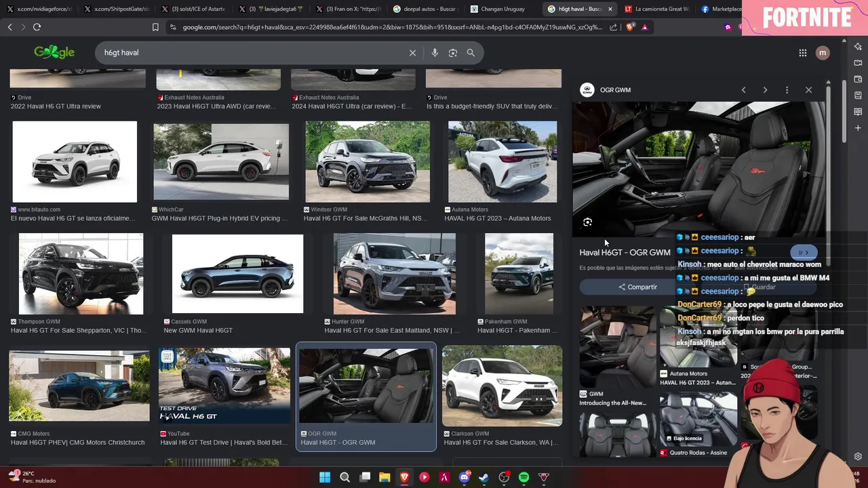Screen dimensions: 868x488
Task: Click the share icon in address bar
Action: click(x=613, y=27)
